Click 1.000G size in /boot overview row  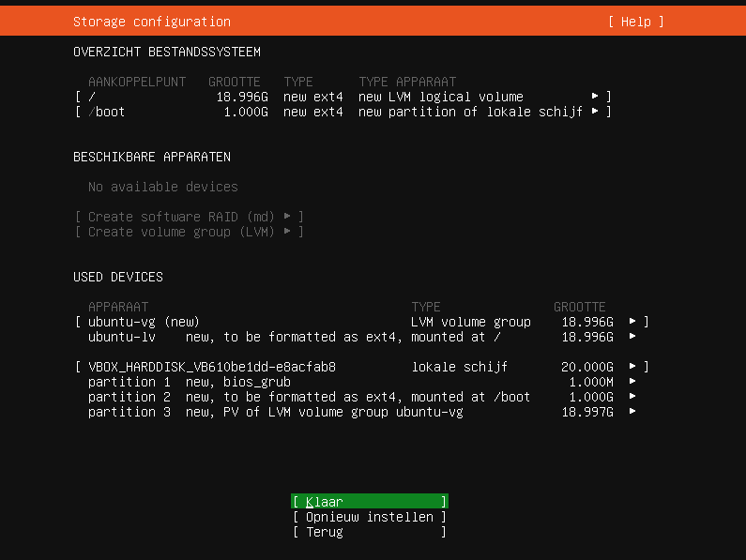[x=246, y=112]
